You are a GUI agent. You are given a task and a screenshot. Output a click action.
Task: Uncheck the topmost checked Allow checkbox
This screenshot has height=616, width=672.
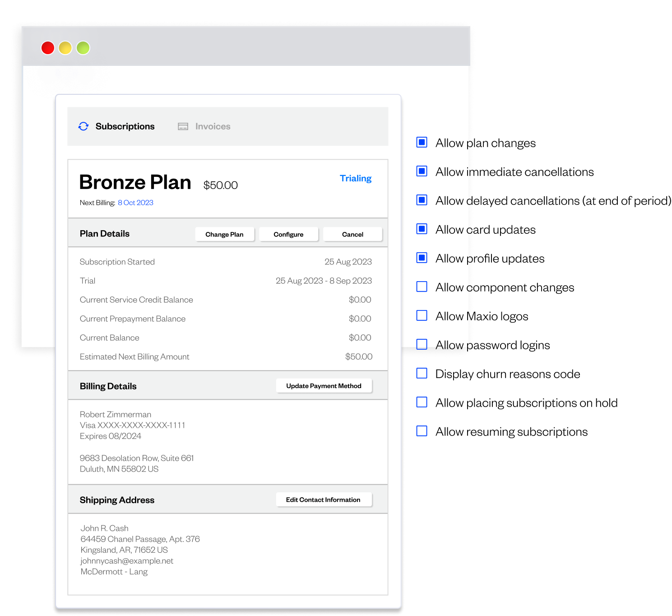coord(422,143)
